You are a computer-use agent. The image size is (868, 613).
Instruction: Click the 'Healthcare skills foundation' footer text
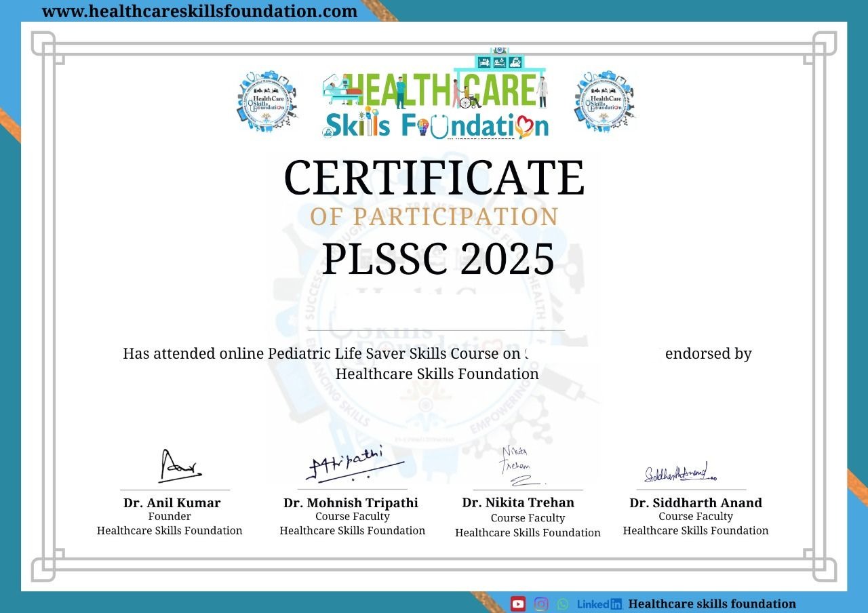pos(712,604)
